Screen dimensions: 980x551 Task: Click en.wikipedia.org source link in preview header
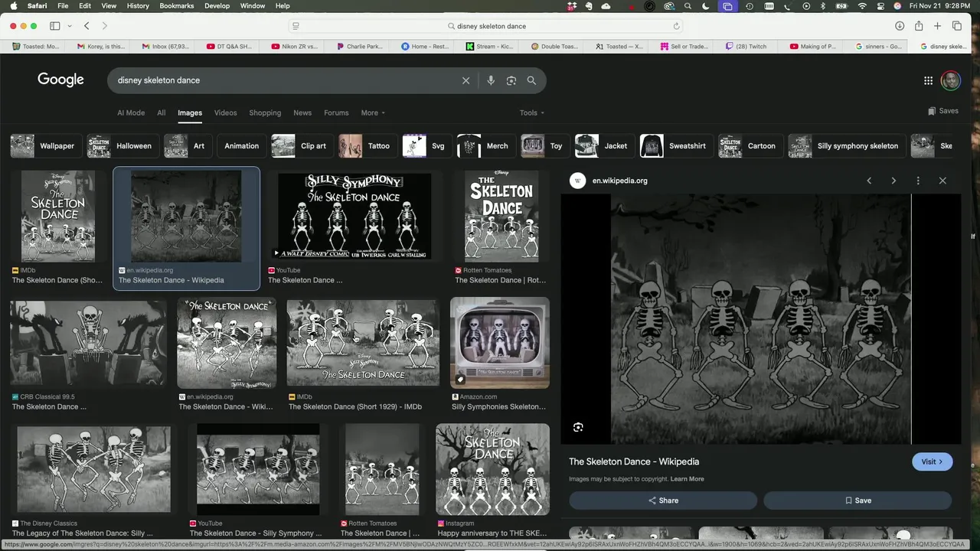point(619,181)
